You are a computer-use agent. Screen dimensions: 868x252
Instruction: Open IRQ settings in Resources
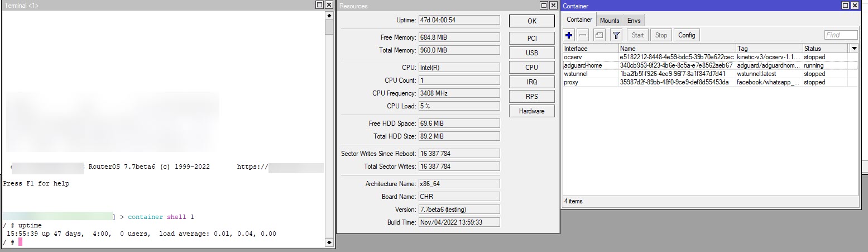532,82
